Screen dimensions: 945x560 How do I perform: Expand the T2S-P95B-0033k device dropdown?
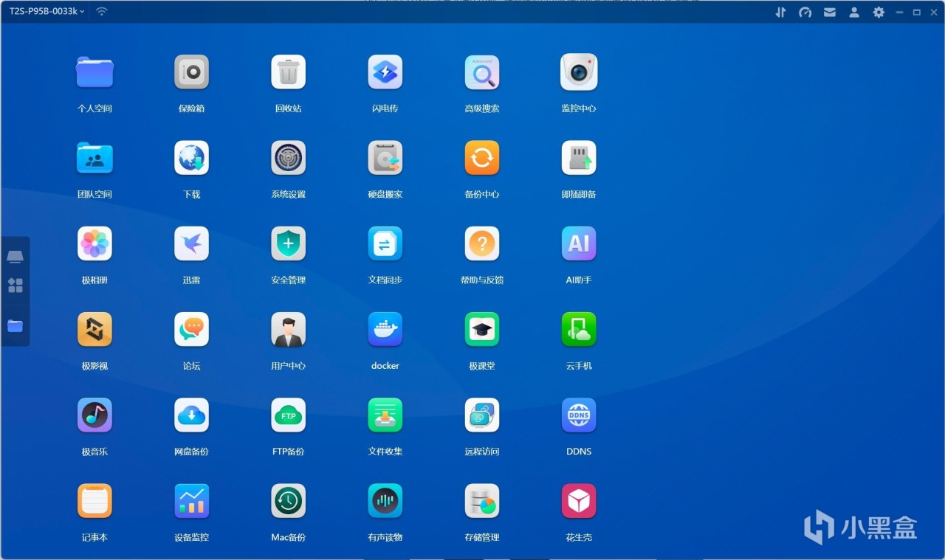47,12
